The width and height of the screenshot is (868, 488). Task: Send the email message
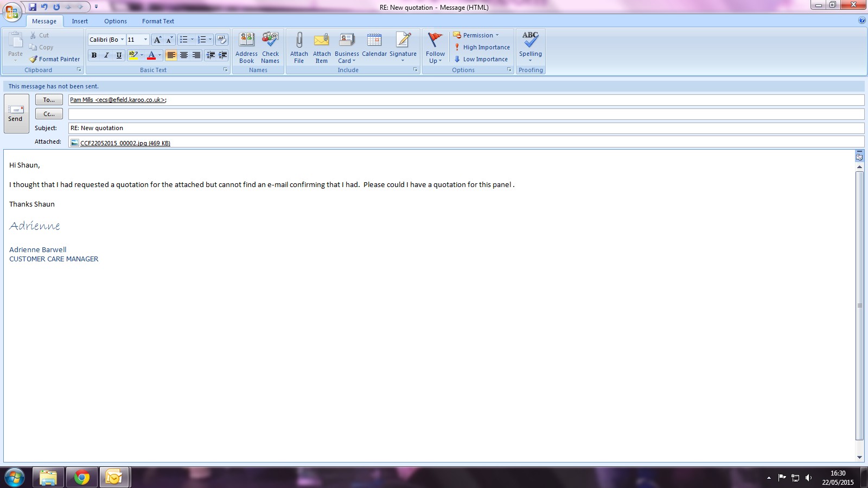tap(16, 113)
